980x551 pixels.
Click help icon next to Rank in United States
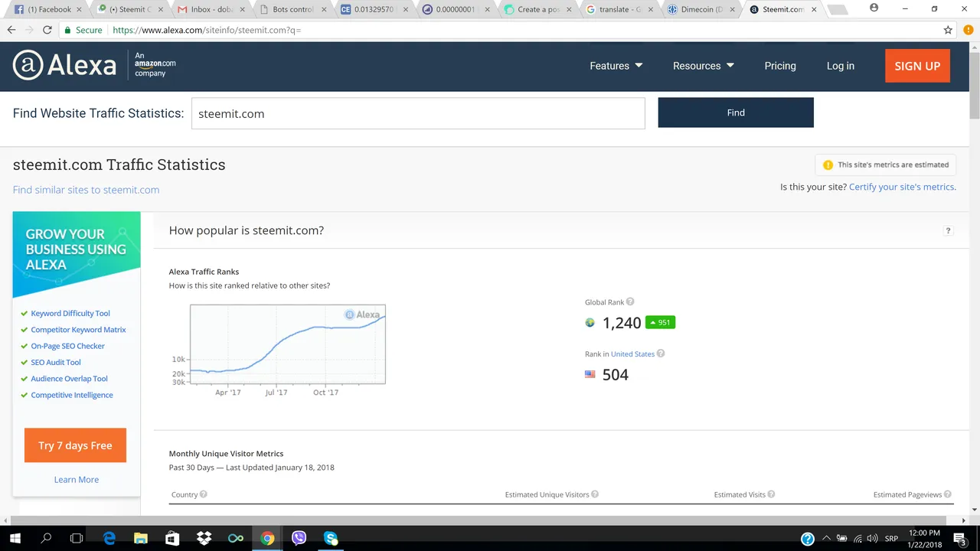coord(661,354)
